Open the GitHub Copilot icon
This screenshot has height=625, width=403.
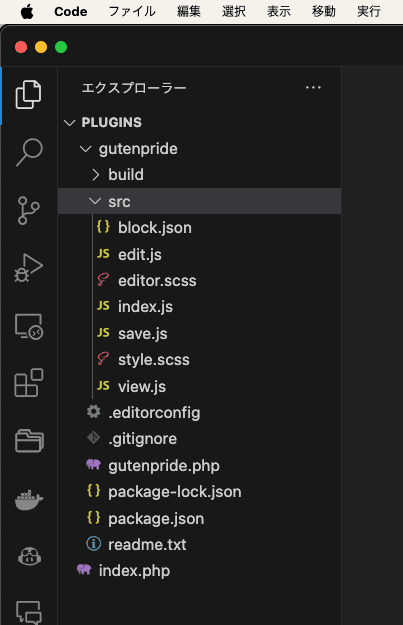click(29, 556)
